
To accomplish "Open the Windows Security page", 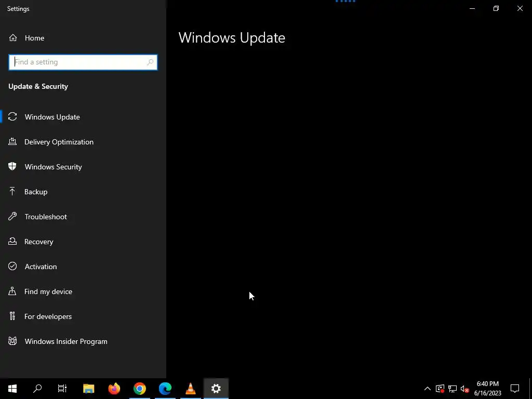I will click(x=83, y=167).
